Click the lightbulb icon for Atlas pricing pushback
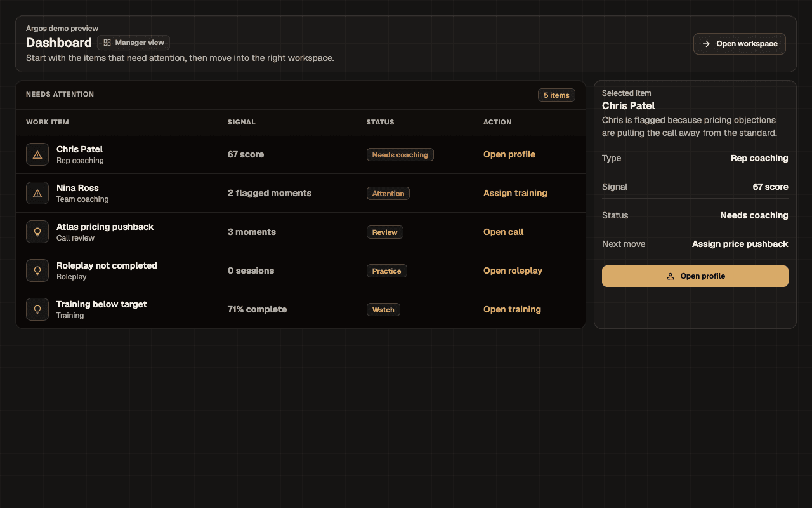The image size is (812, 508). [37, 232]
